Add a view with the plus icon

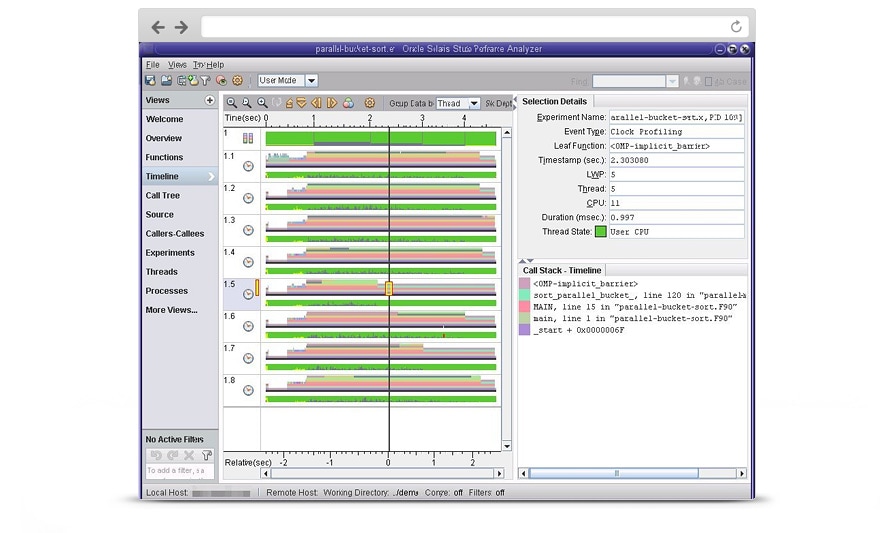pyautogui.click(x=210, y=101)
